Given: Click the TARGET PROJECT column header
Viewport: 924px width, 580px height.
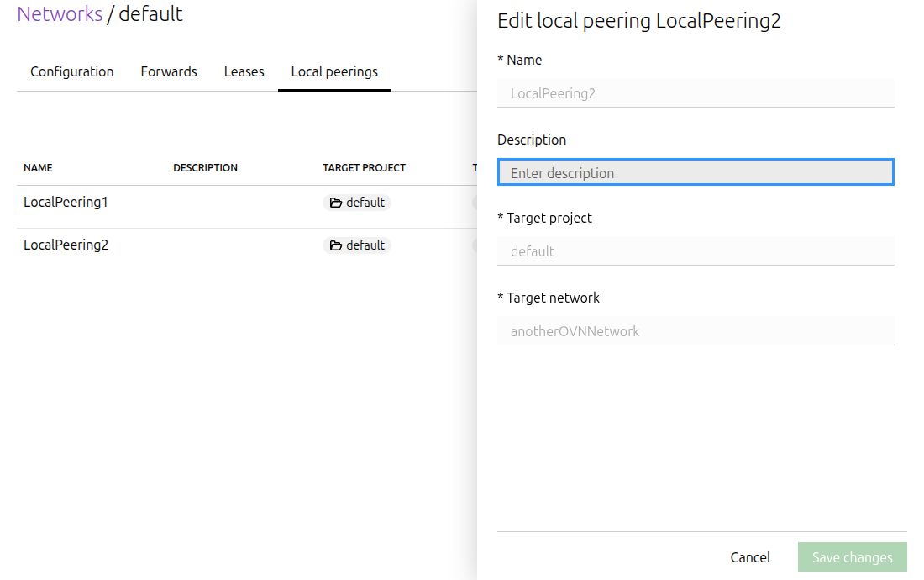Looking at the screenshot, I should (x=364, y=168).
